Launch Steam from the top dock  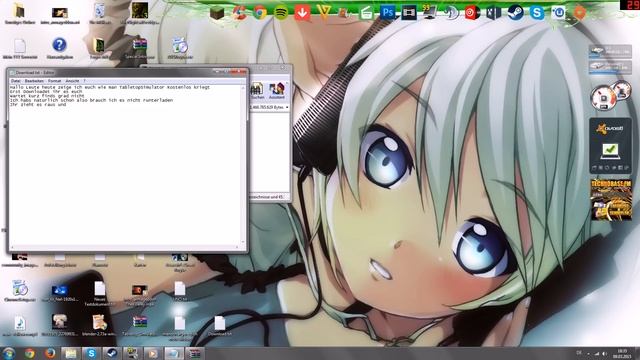click(516, 13)
